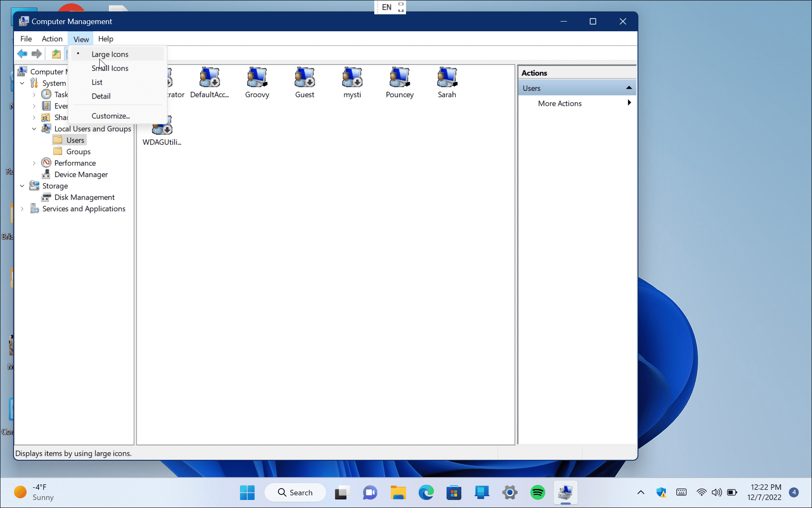The width and height of the screenshot is (812, 508).
Task: Open the WDAGUtility account icon
Action: (x=162, y=126)
